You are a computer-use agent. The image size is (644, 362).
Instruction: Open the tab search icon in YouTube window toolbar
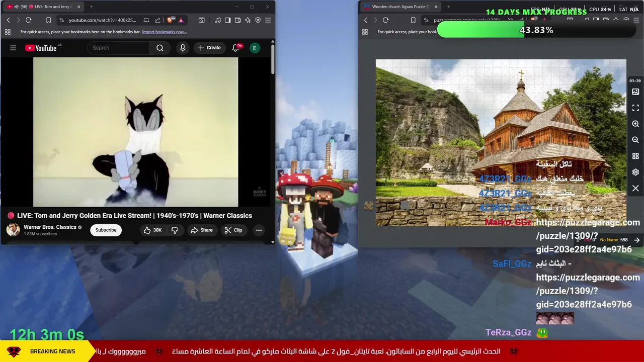click(201, 20)
